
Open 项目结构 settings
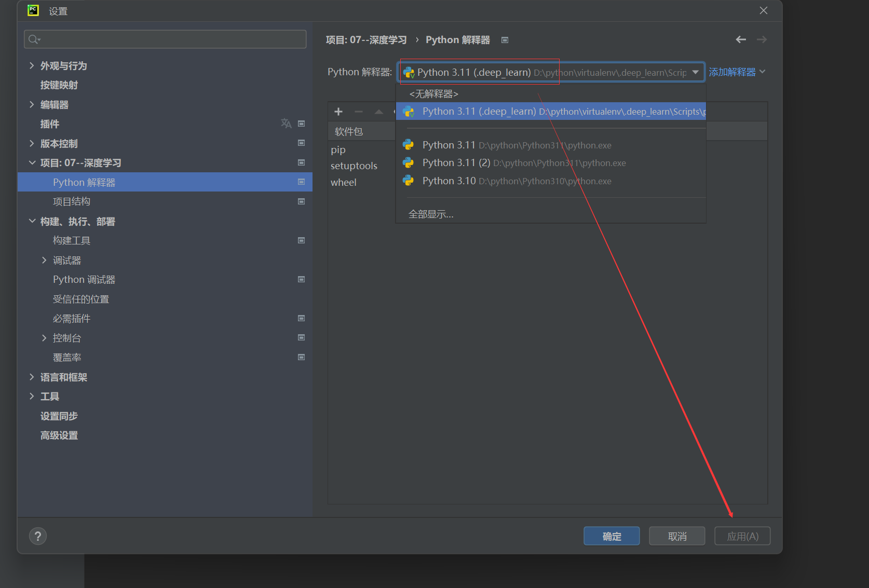(72, 201)
